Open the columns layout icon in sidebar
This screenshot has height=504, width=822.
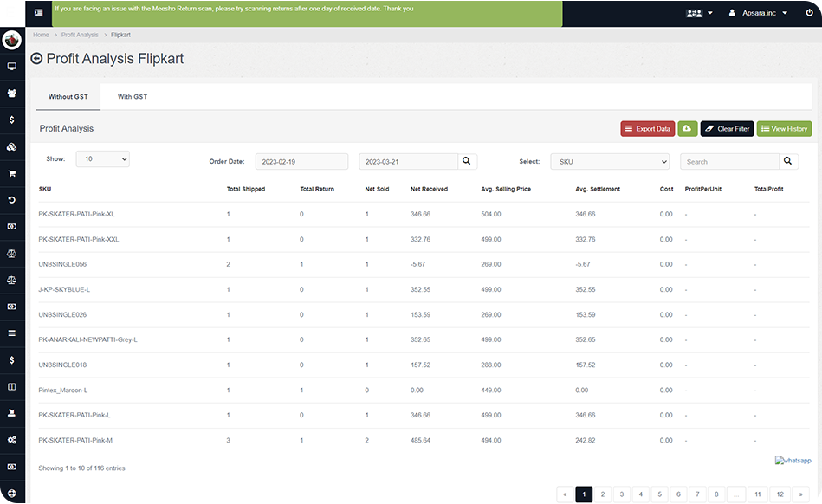tap(12, 386)
